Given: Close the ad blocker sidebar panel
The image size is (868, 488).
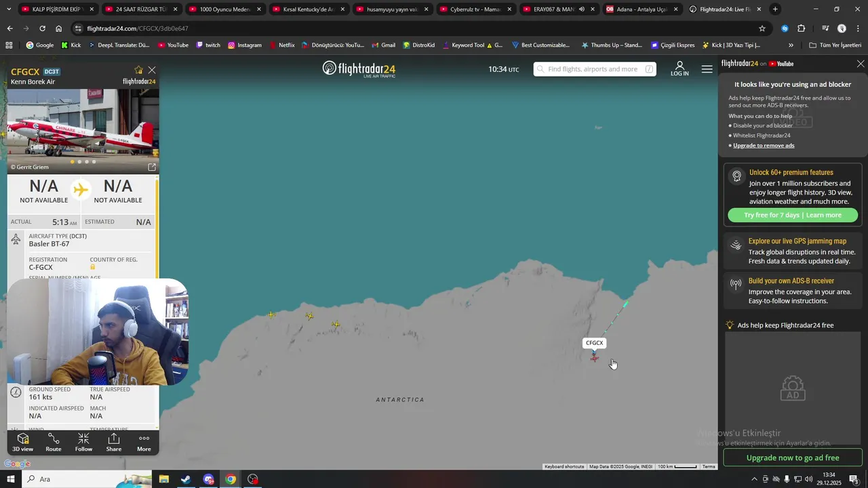Looking at the screenshot, I should (861, 64).
